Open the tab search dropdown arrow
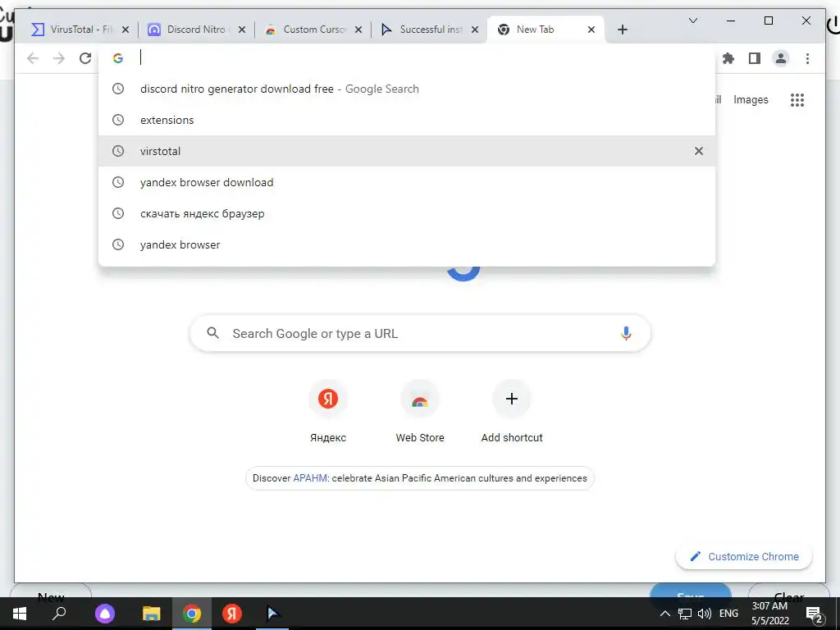This screenshot has height=630, width=840. click(x=692, y=21)
